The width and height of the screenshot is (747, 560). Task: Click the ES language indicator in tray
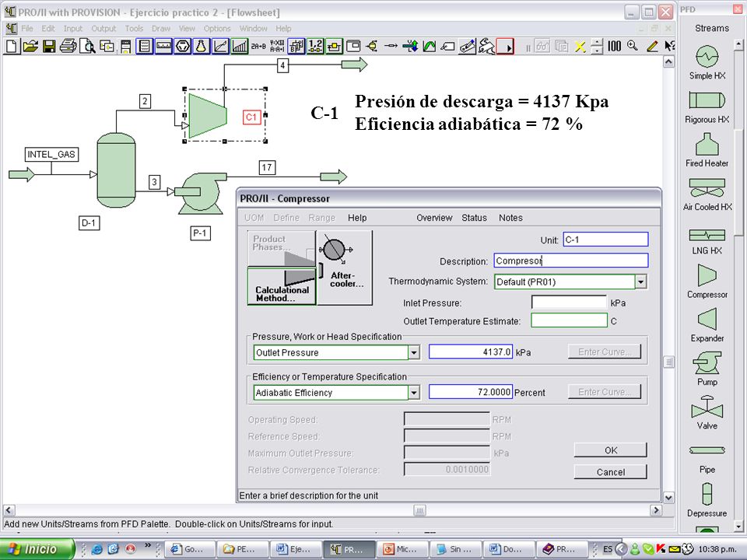pyautogui.click(x=608, y=549)
